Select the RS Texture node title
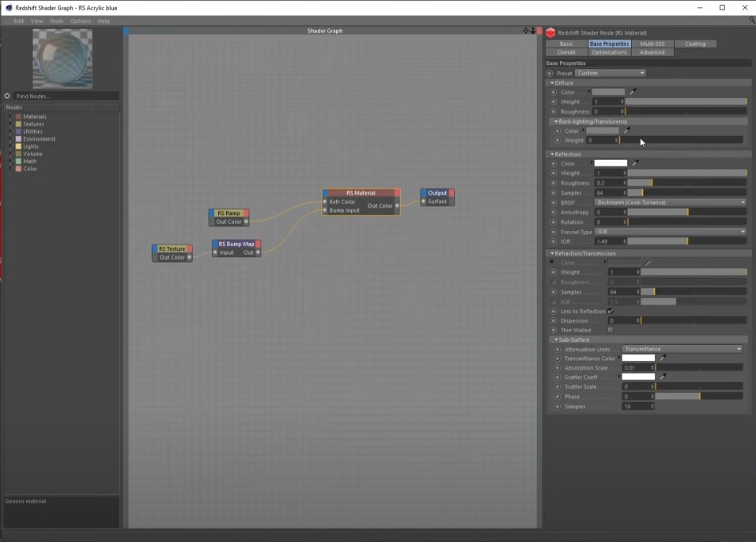Image resolution: width=756 pixels, height=542 pixels. [172, 248]
